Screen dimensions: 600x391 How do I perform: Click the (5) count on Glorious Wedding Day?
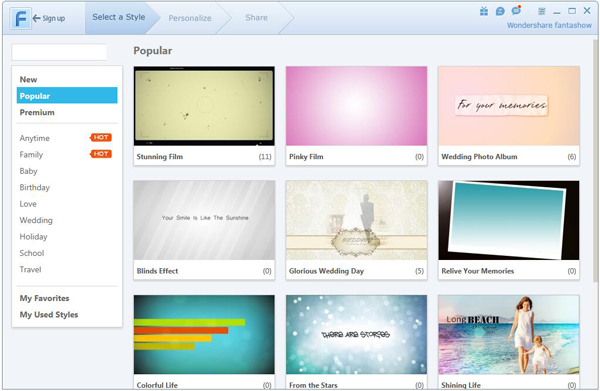click(x=419, y=271)
